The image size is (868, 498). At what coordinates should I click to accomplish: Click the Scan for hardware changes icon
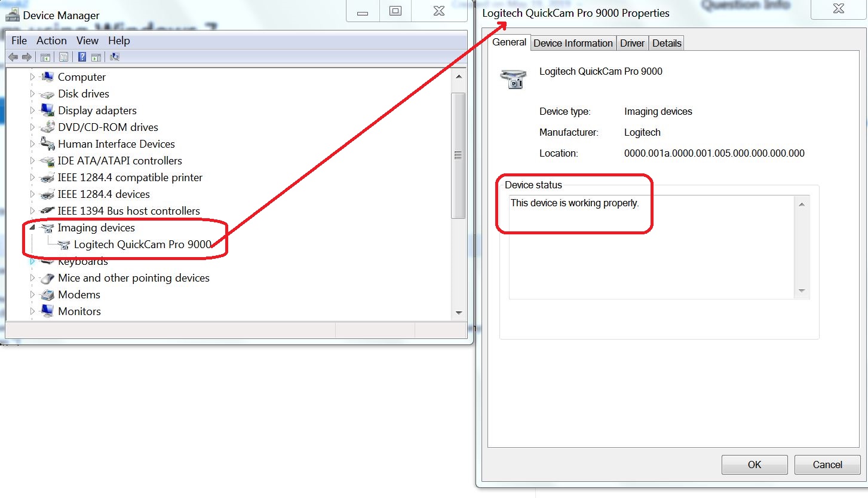tap(115, 57)
